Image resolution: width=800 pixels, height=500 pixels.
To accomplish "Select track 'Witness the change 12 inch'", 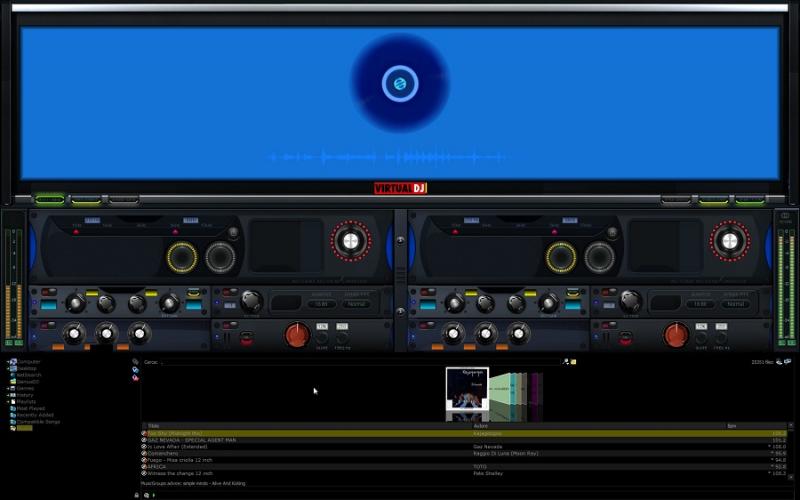I will click(x=464, y=473).
